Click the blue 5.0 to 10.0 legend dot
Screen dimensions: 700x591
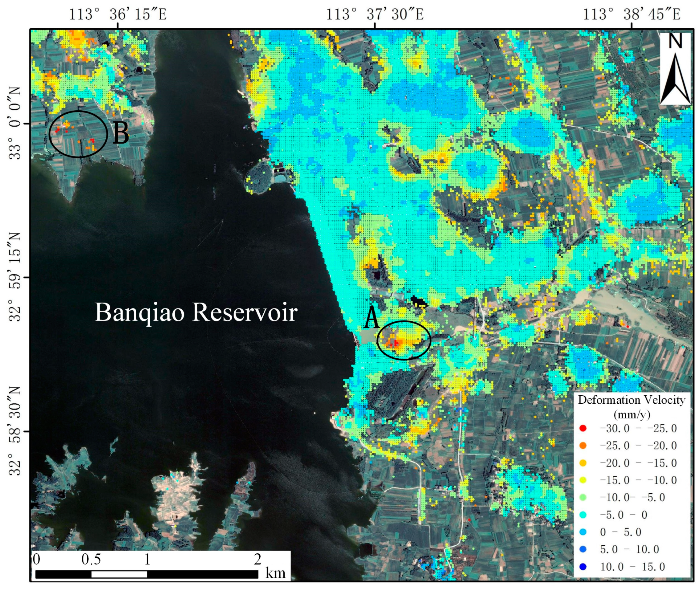(583, 549)
